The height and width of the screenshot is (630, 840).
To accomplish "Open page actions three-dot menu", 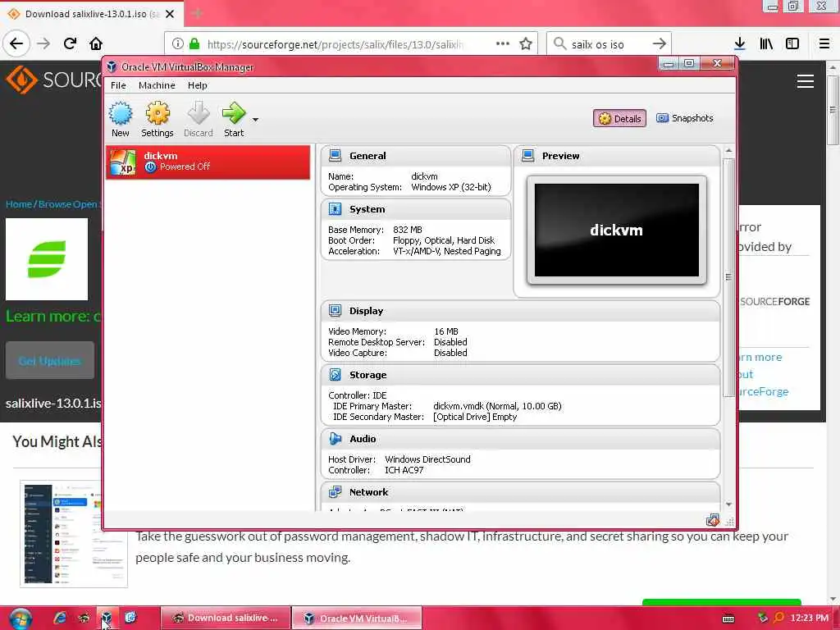I will [x=503, y=43].
